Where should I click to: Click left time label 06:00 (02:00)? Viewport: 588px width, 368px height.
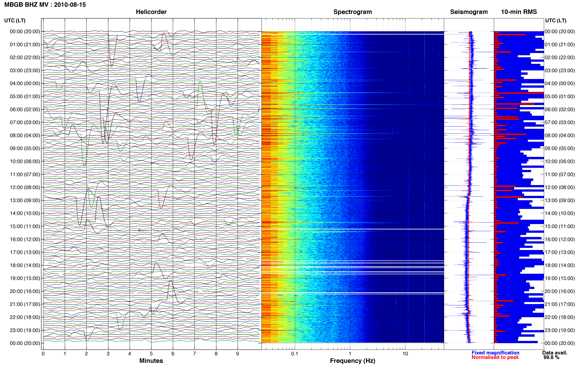point(25,110)
